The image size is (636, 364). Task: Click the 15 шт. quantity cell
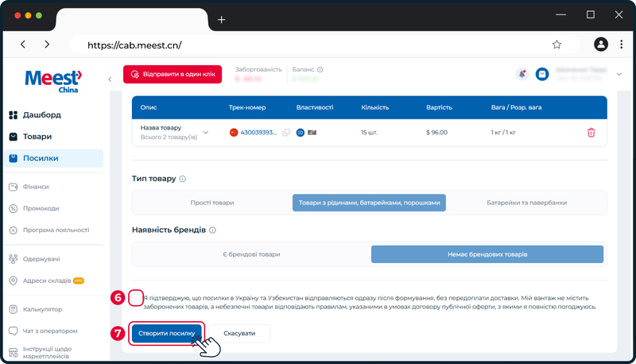pos(369,132)
